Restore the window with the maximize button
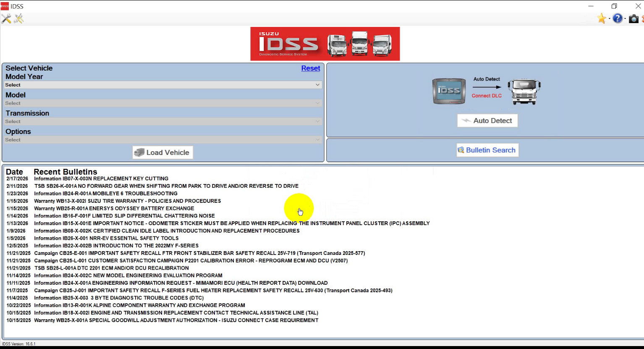 tap(614, 6)
